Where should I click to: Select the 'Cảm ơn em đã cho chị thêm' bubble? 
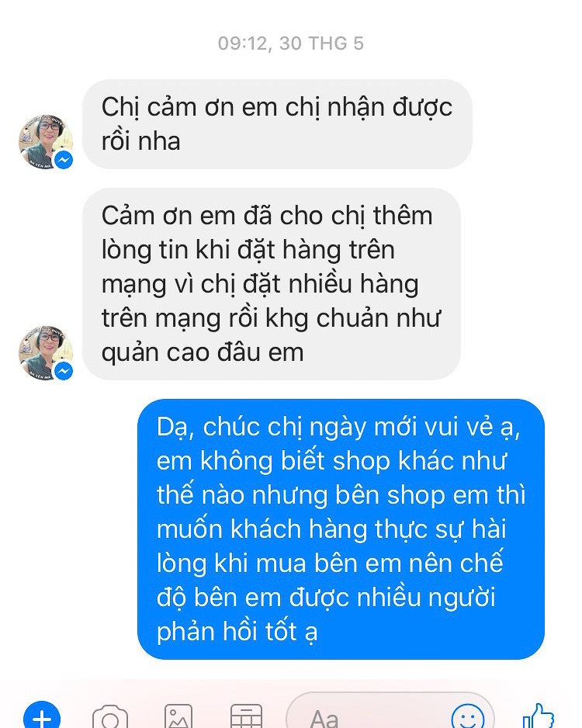272,284
